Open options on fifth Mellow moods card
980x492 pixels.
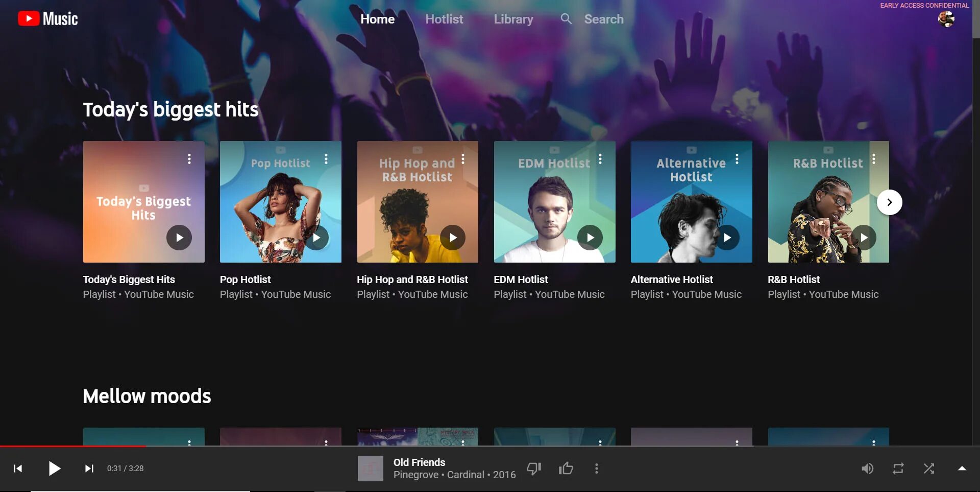(x=737, y=442)
